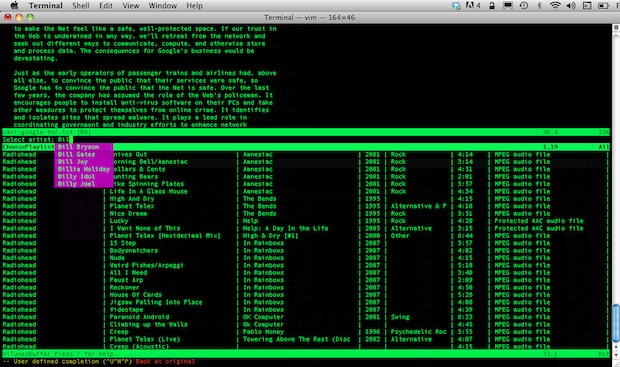Select the Creep track on Pablo Honey
The image size is (620, 367).
(119, 332)
